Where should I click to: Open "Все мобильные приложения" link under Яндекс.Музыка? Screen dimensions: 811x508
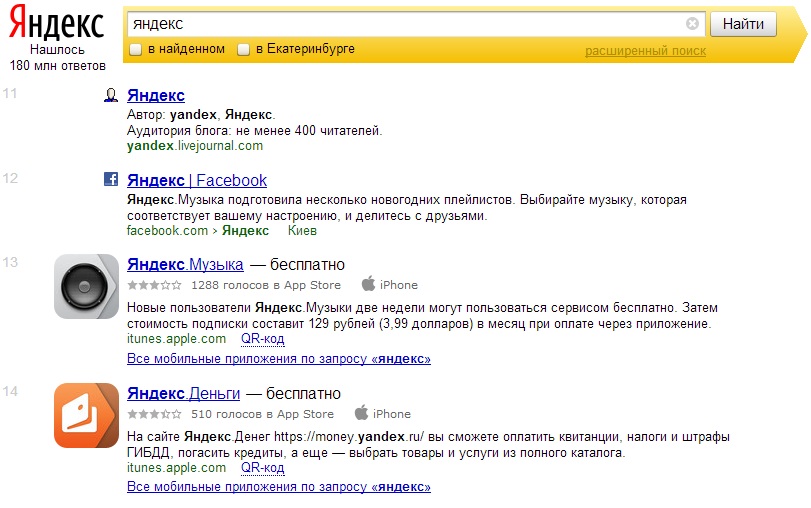point(279,358)
